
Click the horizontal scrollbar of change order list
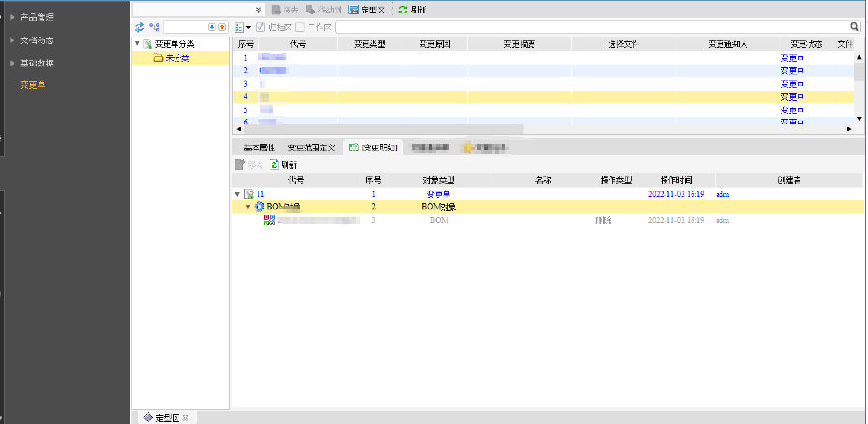coord(386,128)
